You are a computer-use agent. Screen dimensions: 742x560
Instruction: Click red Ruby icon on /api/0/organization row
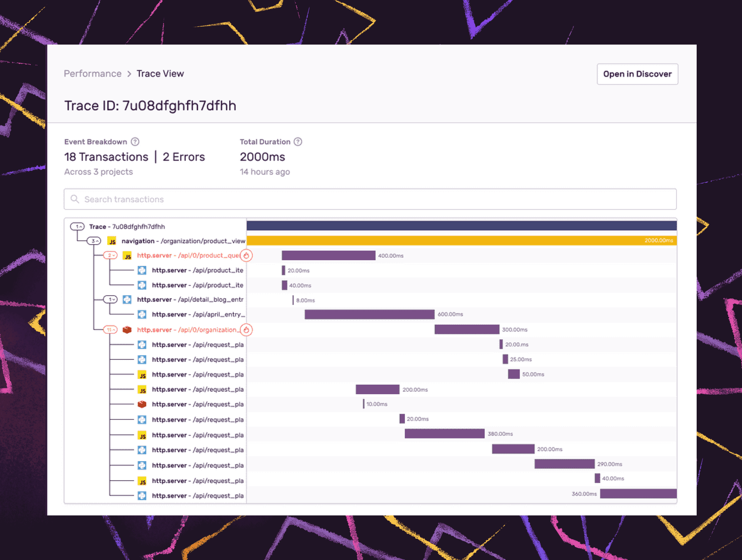(x=127, y=330)
